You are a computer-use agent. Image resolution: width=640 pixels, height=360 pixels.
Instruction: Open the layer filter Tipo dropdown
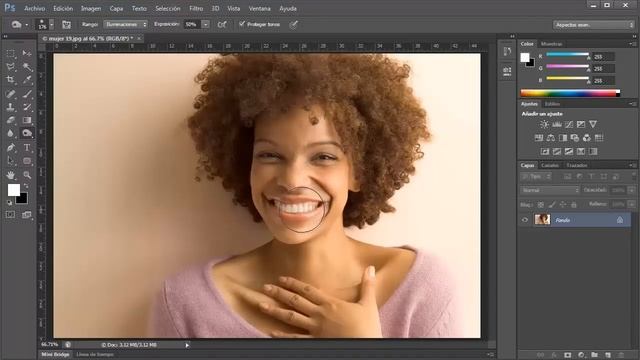[x=536, y=176]
